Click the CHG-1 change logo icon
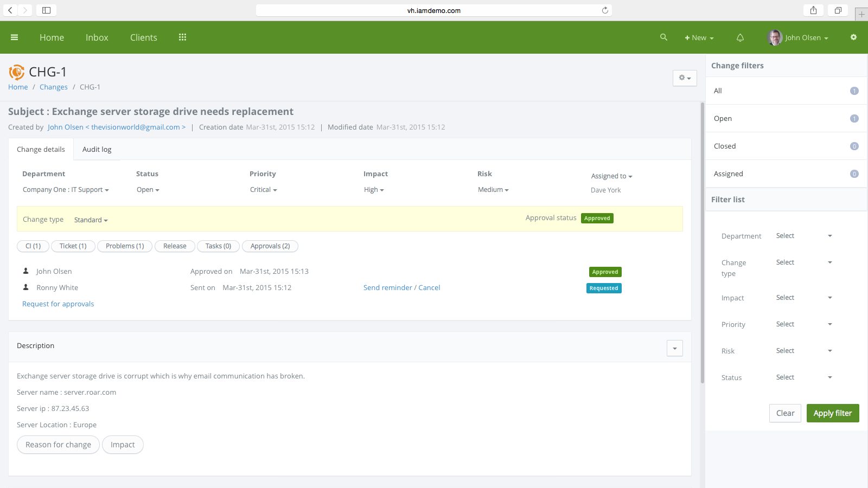This screenshot has width=868, height=488. [17, 72]
